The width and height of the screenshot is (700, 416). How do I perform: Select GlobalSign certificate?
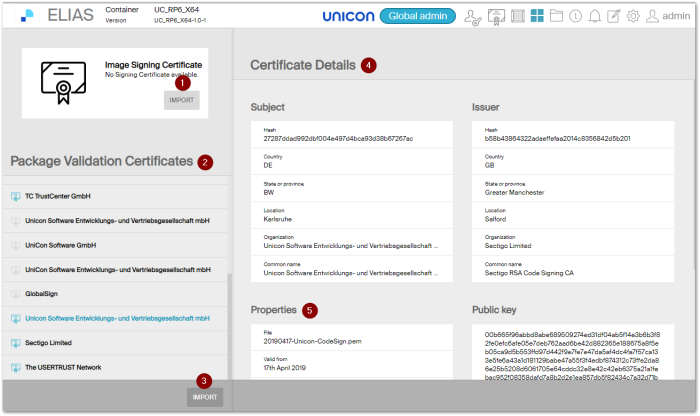pyautogui.click(x=115, y=294)
